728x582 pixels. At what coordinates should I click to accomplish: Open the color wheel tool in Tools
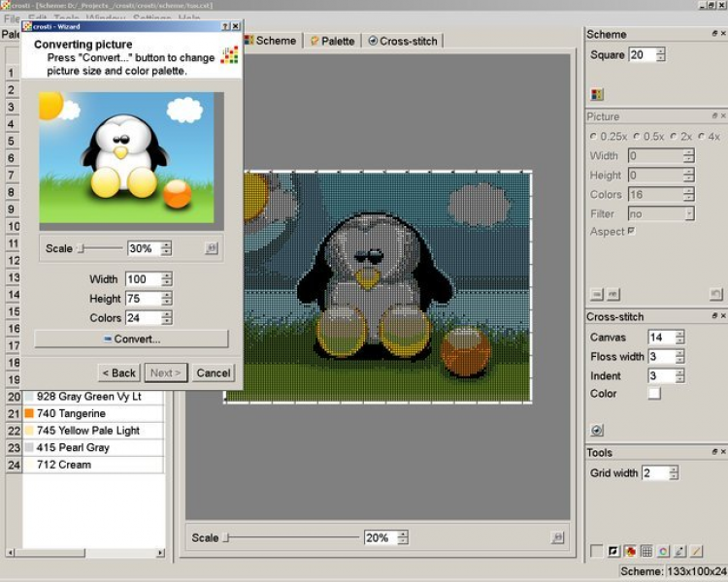click(663, 551)
